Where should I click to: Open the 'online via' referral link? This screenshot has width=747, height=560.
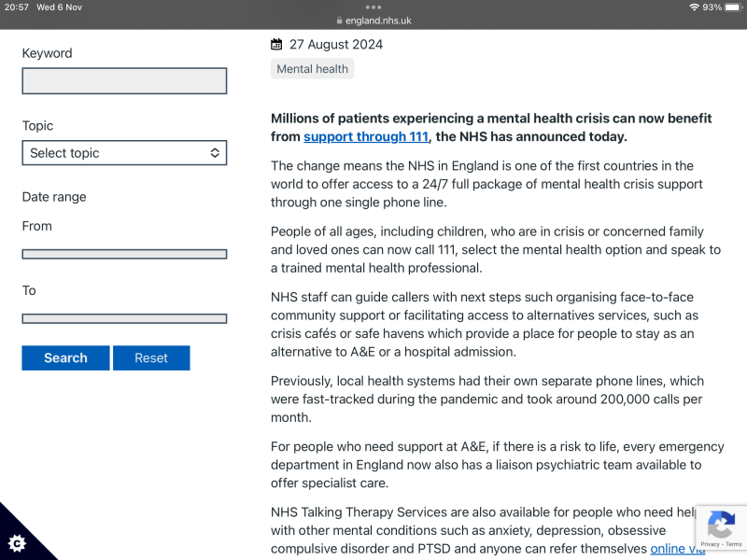[x=677, y=549]
